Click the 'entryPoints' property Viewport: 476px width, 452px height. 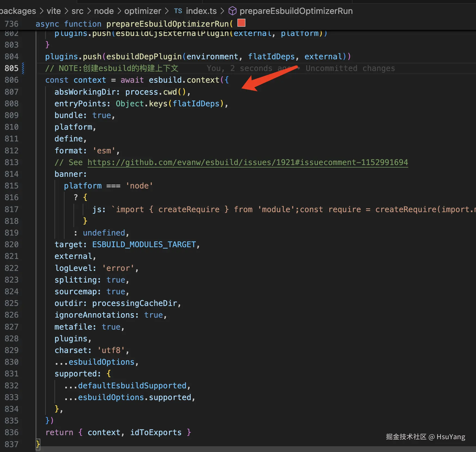pos(81,104)
